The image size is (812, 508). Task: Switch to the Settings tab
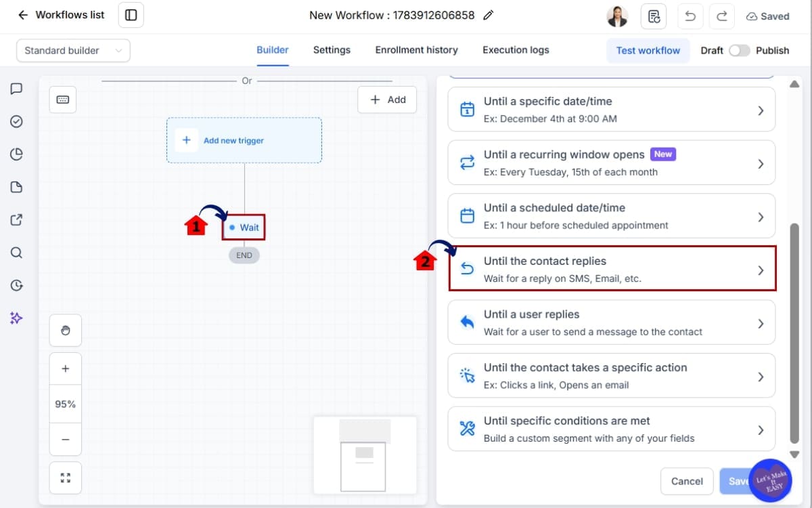[332, 49]
